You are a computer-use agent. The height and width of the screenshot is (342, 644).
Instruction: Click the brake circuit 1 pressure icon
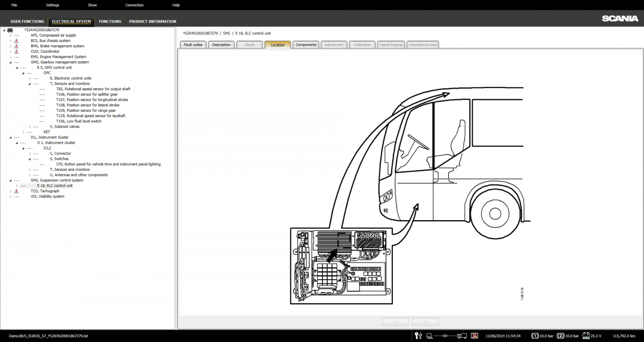535,336
